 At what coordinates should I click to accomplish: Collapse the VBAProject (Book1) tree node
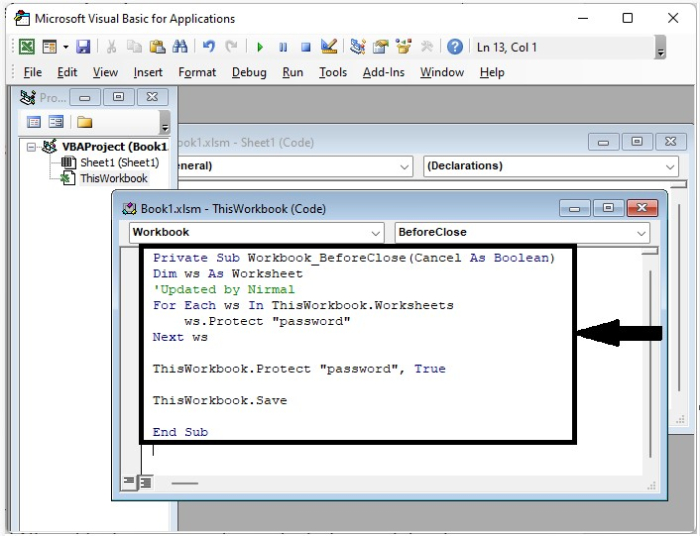[x=31, y=147]
